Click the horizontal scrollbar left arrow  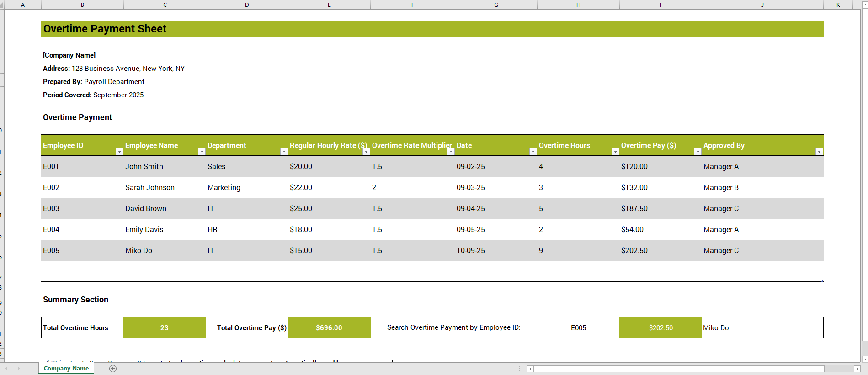[530, 369]
